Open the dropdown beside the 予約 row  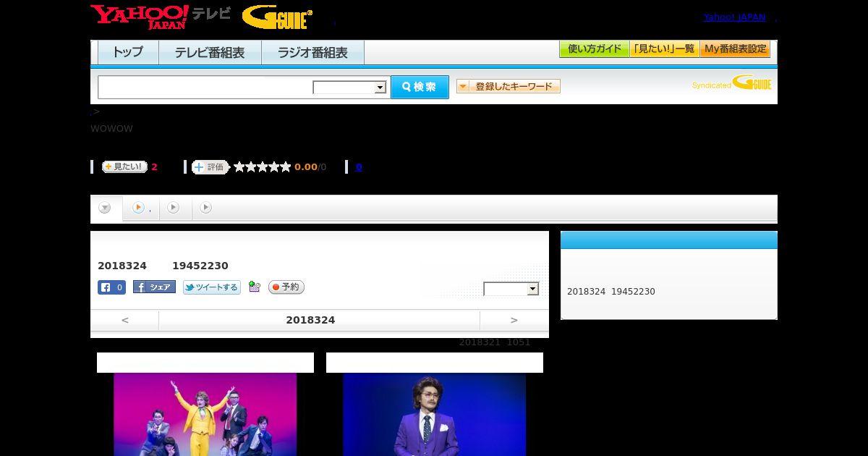[511, 289]
